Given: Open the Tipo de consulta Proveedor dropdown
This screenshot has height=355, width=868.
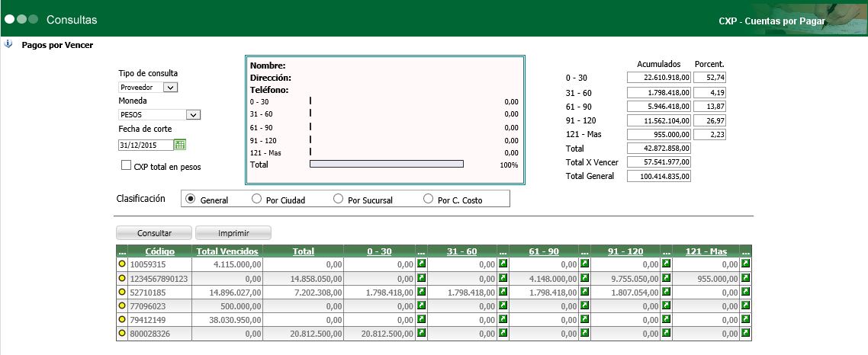Looking at the screenshot, I should point(148,88).
